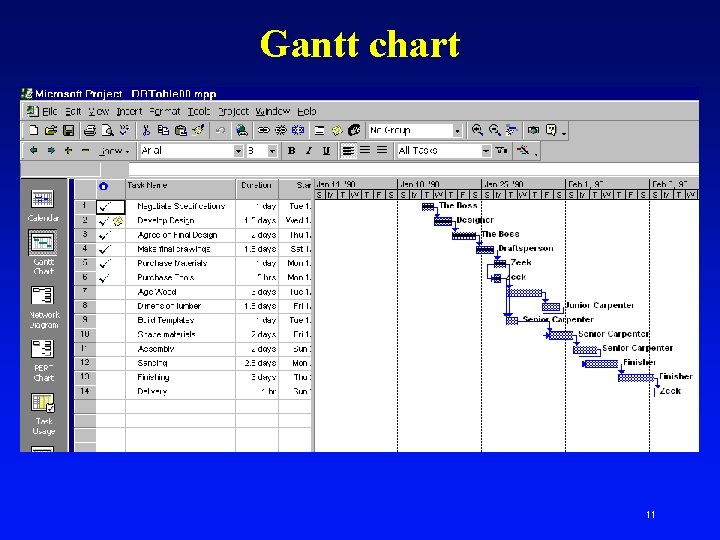Click Go To Selected Task icon

point(512,130)
